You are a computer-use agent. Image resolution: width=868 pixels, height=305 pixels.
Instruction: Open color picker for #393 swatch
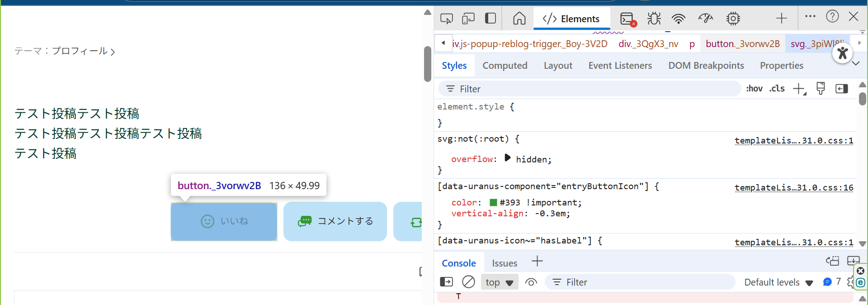[494, 202]
